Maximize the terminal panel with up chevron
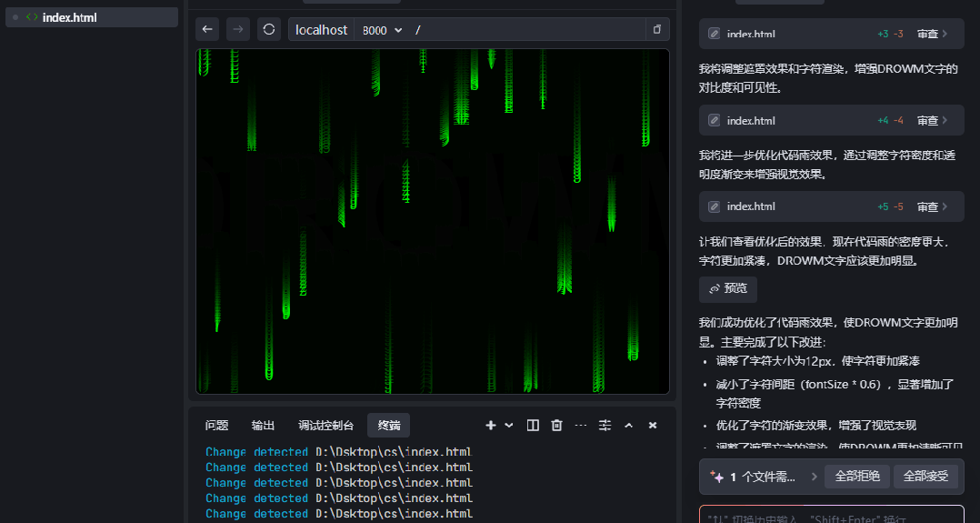 coord(629,426)
